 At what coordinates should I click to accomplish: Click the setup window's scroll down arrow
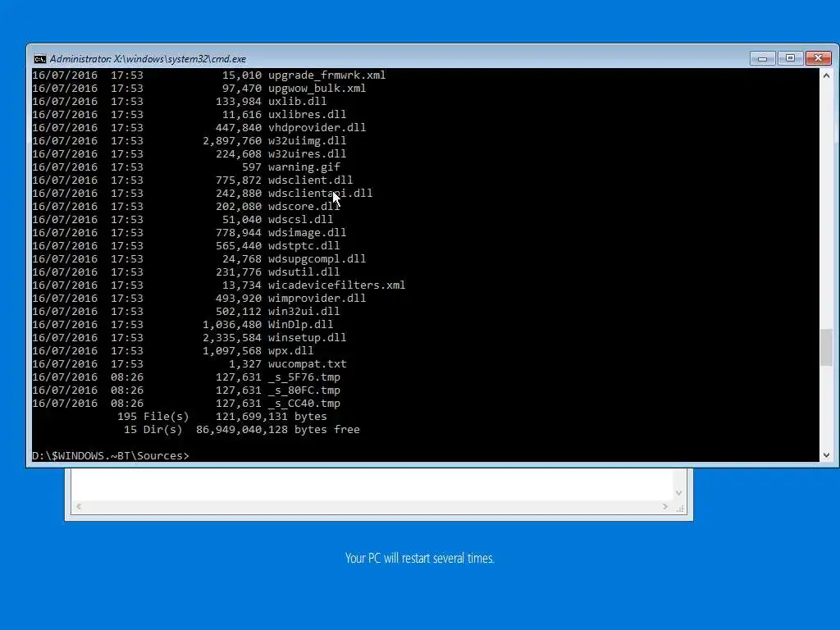click(x=678, y=492)
